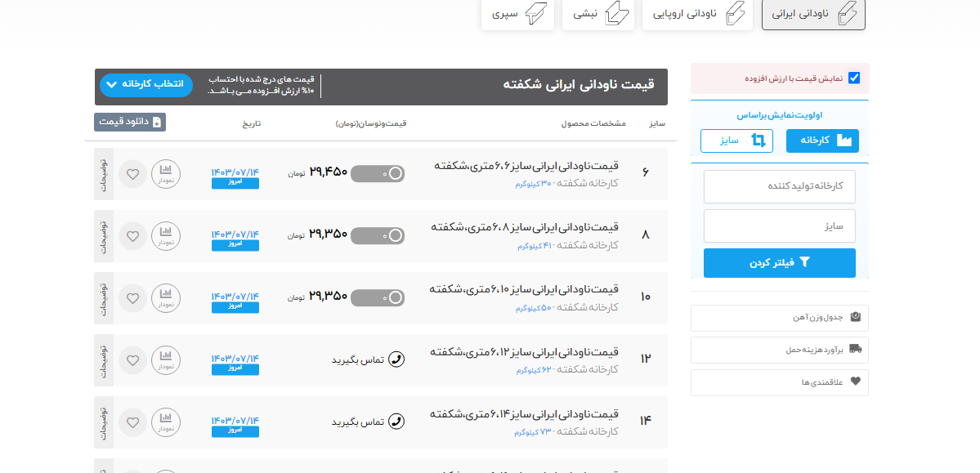
Task: Open favorites list (علاقمندی ها)
Action: click(779, 382)
